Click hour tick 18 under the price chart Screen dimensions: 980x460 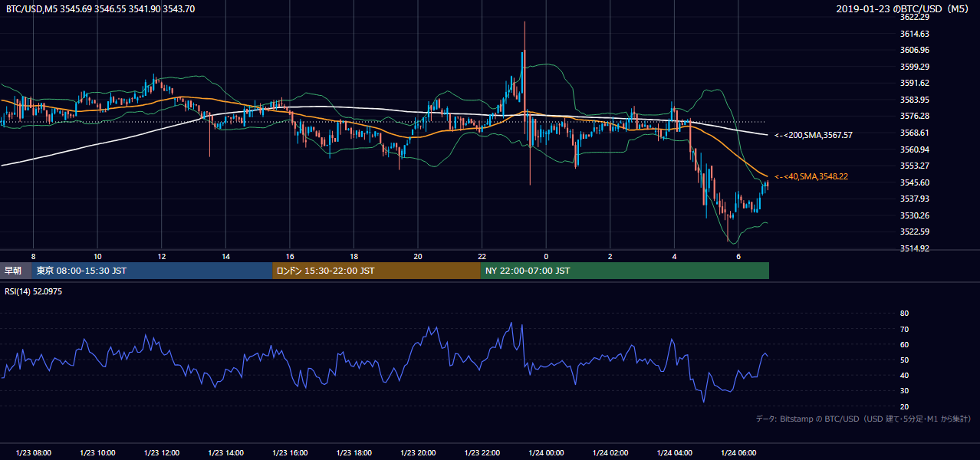pyautogui.click(x=354, y=256)
